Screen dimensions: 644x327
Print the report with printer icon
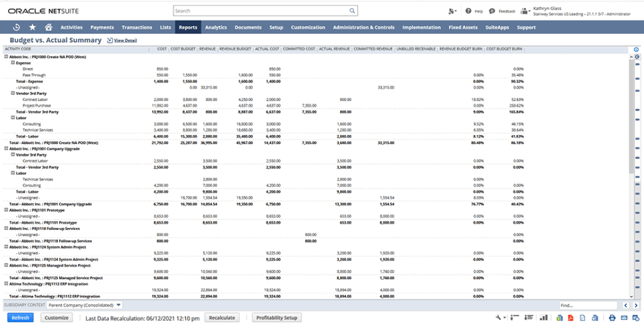pos(612,318)
